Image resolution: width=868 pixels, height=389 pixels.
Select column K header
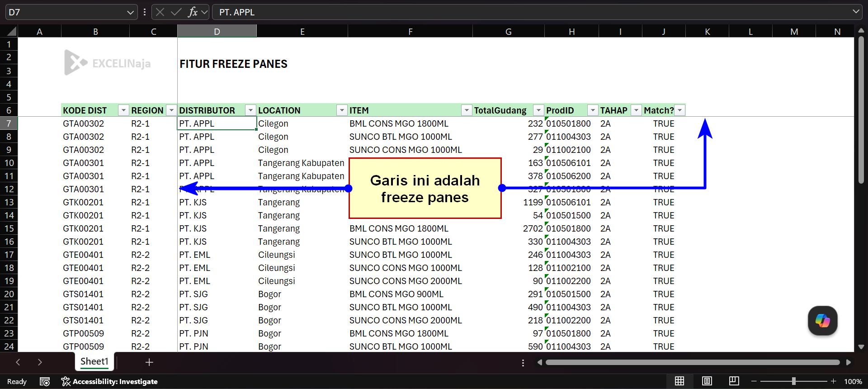tap(708, 32)
